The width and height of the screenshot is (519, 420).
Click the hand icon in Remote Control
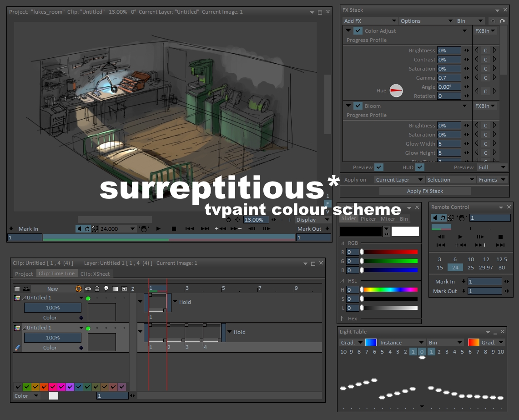[x=461, y=218]
